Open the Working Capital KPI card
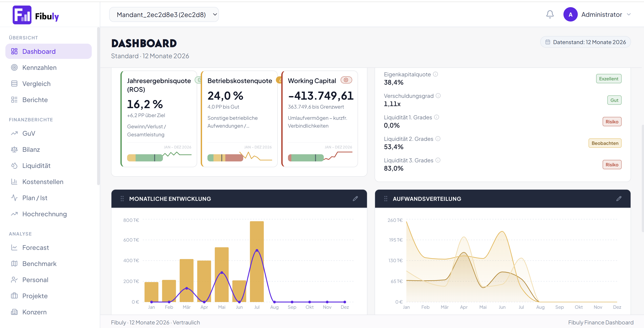The width and height of the screenshot is (644, 328). pos(320,119)
